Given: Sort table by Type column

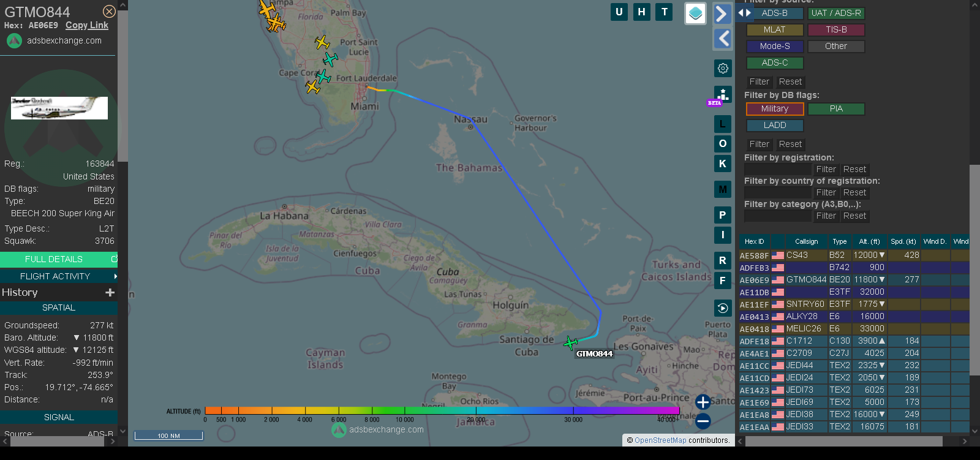Looking at the screenshot, I should [839, 241].
